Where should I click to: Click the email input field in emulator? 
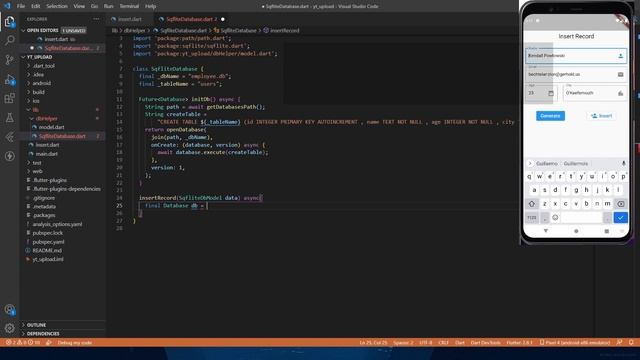tap(576, 74)
